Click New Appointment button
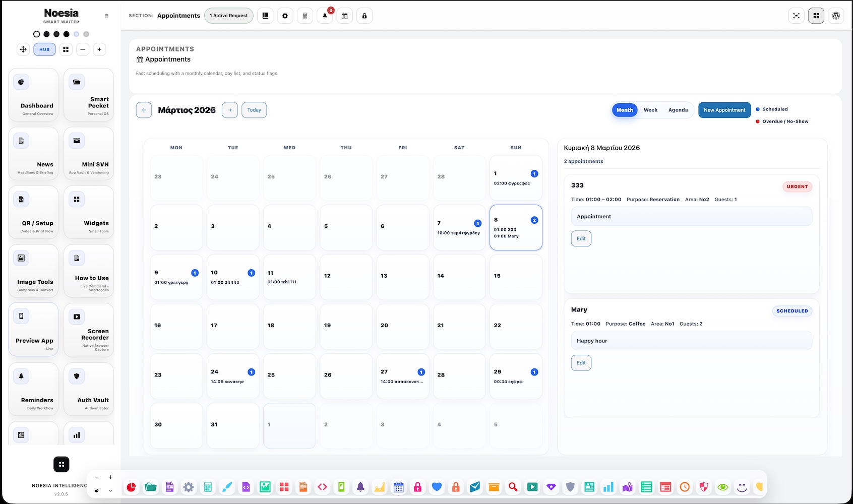This screenshot has height=504, width=853. coord(724,110)
